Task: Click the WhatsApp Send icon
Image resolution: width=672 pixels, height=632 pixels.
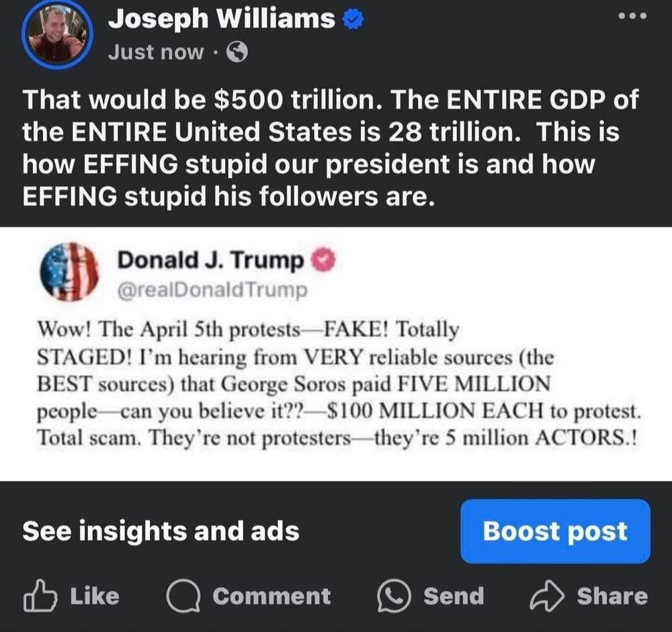Action: pos(394,596)
